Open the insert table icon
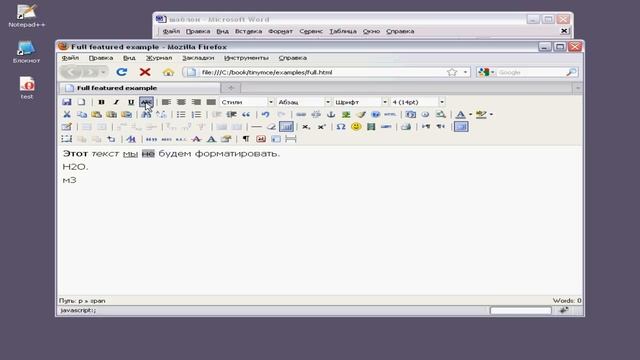The height and width of the screenshot is (360, 640). (67, 127)
